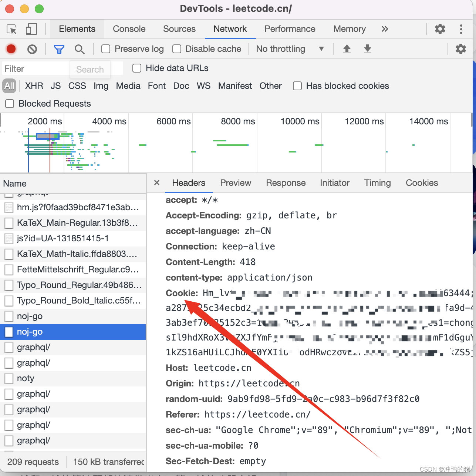Switch to the Memory tab

click(x=350, y=29)
